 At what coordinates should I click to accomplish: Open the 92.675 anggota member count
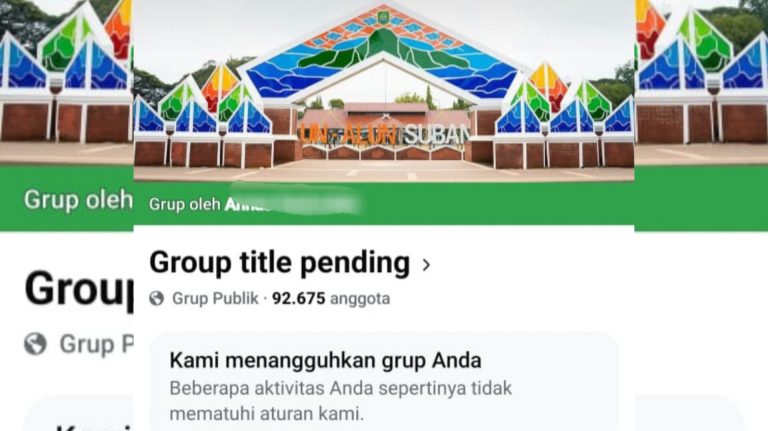tap(331, 298)
